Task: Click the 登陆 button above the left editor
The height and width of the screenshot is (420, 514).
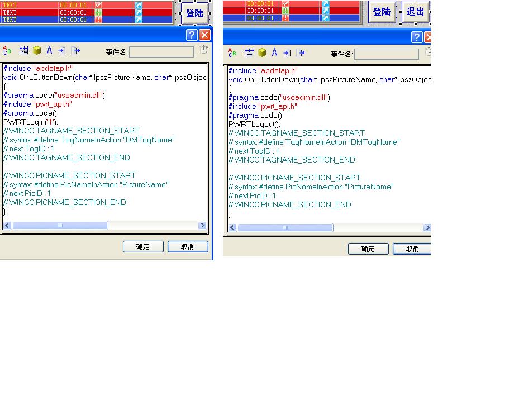Action: tap(195, 13)
